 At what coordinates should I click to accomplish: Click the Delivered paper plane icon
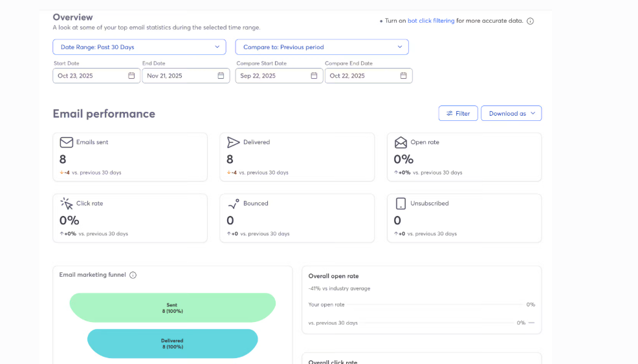click(233, 142)
